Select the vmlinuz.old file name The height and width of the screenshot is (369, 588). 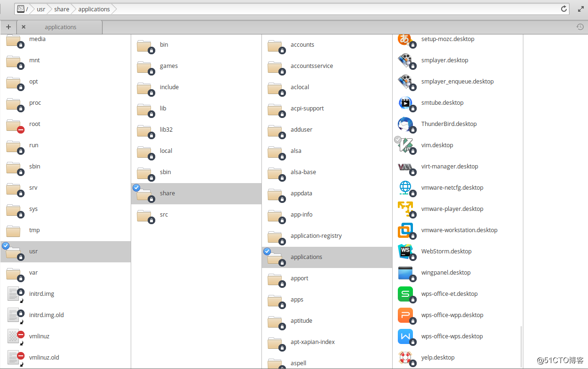(44, 357)
